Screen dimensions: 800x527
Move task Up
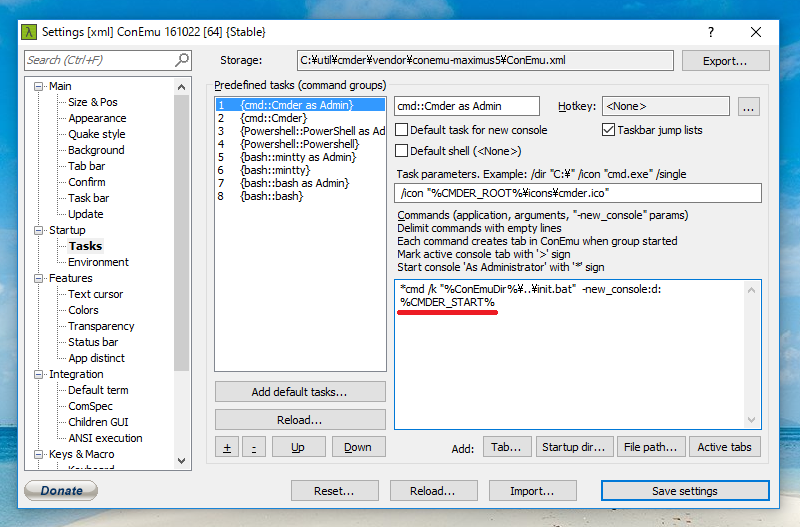[298, 447]
